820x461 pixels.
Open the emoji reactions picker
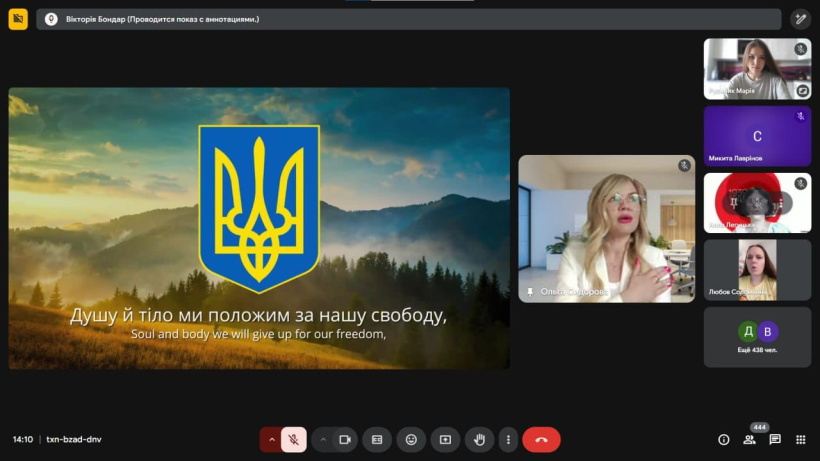(411, 440)
